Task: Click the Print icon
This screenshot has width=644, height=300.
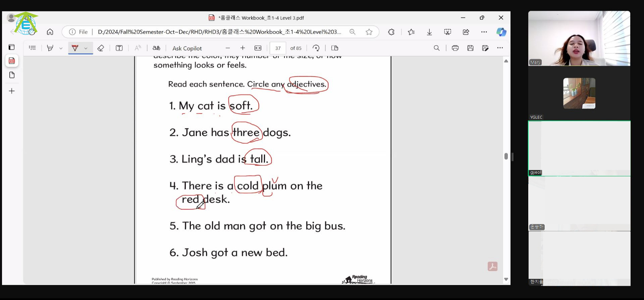Action: 455,48
